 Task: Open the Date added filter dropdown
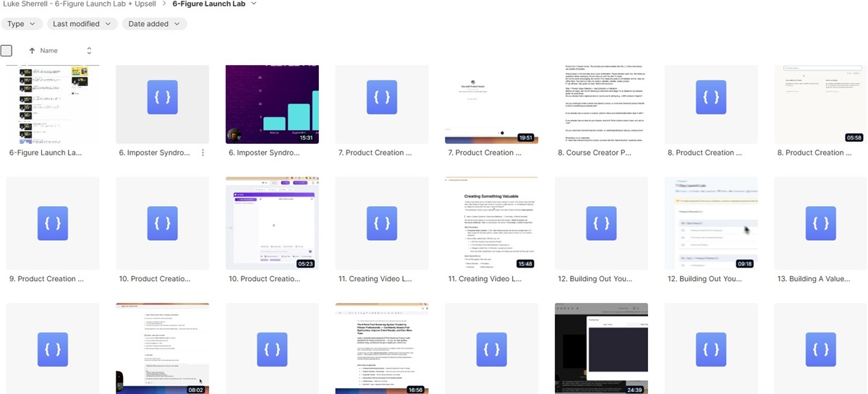(154, 24)
